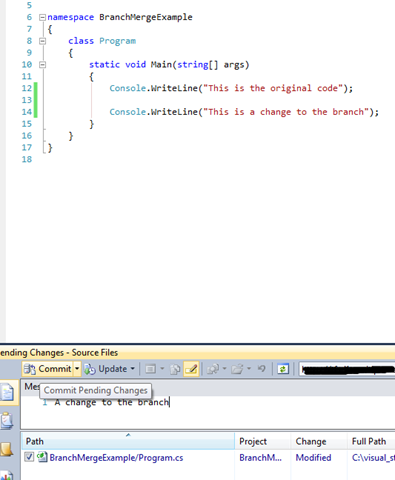This screenshot has width=395, height=480.
Task: Open the Commit dropdown arrow
Action: click(x=77, y=369)
